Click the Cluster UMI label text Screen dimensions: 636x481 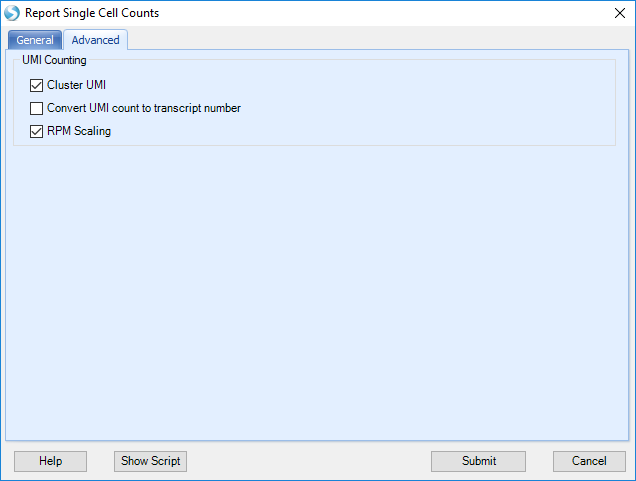click(x=76, y=85)
